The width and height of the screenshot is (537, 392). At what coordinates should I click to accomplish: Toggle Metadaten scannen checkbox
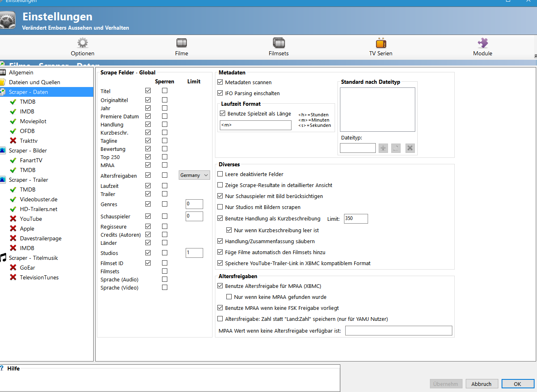click(220, 82)
